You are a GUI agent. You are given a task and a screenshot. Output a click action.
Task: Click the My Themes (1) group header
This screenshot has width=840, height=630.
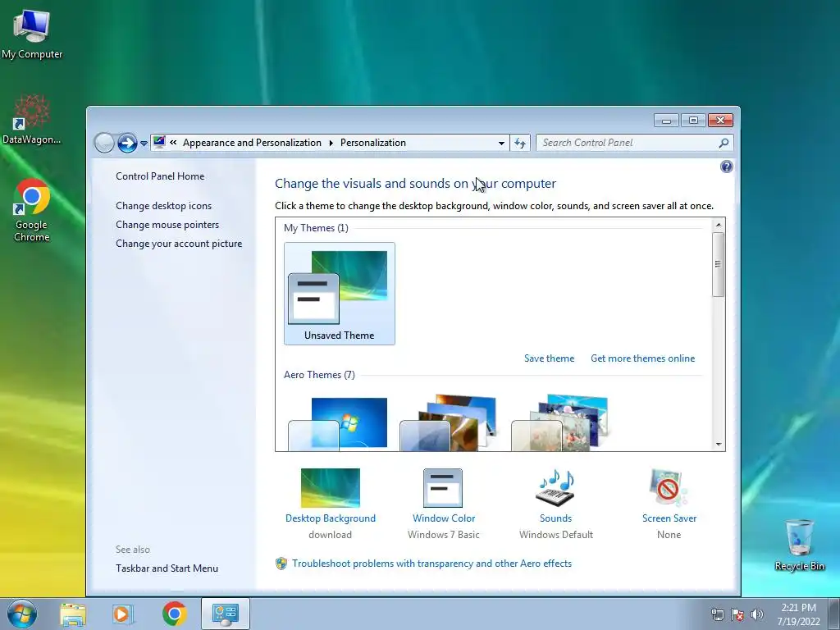coord(316,228)
